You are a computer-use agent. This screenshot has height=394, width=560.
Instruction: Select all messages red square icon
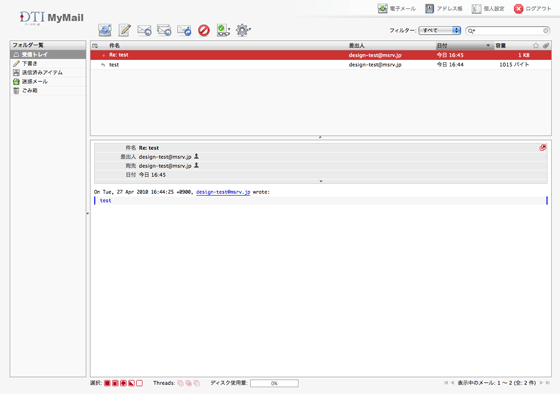coord(107,383)
